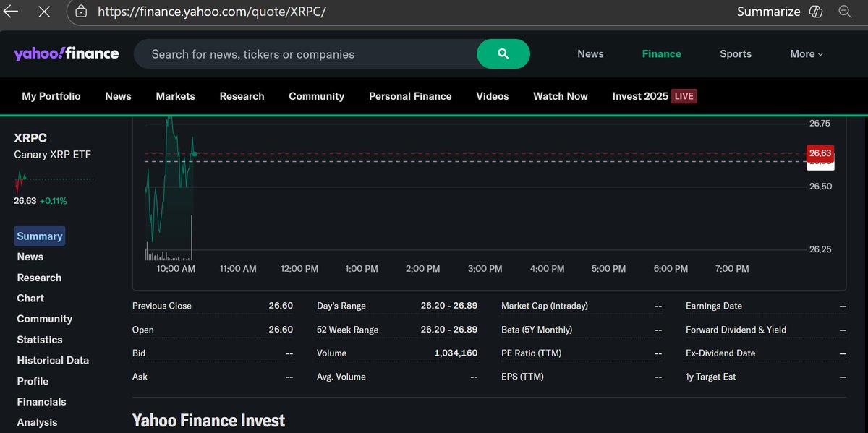
Task: Open the Sports section from header
Action: click(736, 53)
